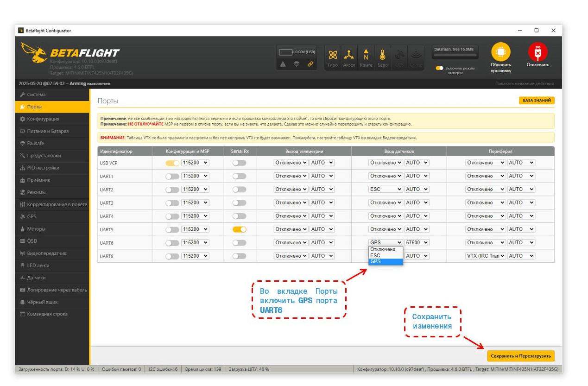Open the Питание и Батарея tab

52,131
